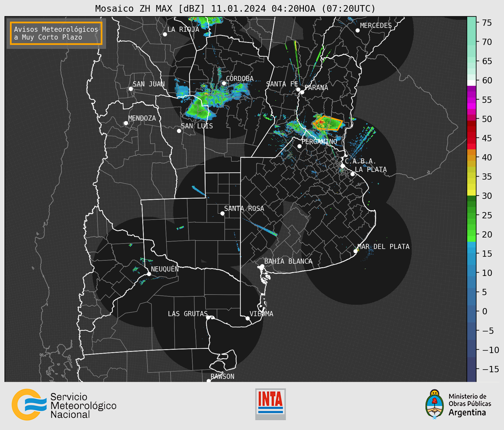
Task: Click the 40 dBZ orange colorbar band
Action: (471, 157)
